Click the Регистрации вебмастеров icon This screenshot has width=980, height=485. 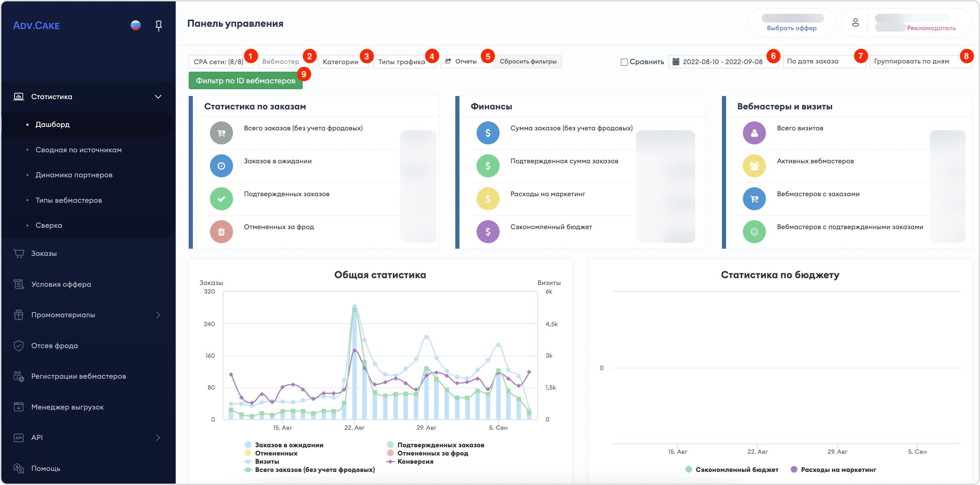[x=19, y=376]
